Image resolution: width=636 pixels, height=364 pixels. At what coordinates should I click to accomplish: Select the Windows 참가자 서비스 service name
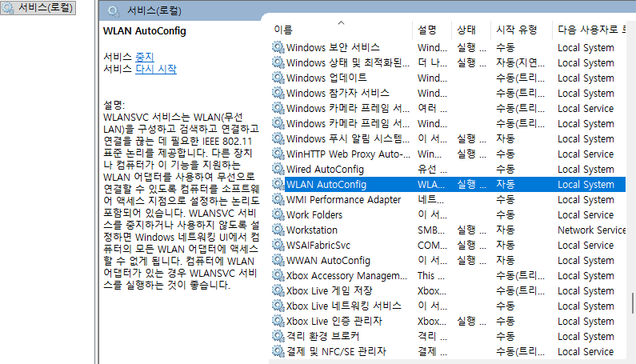click(338, 94)
